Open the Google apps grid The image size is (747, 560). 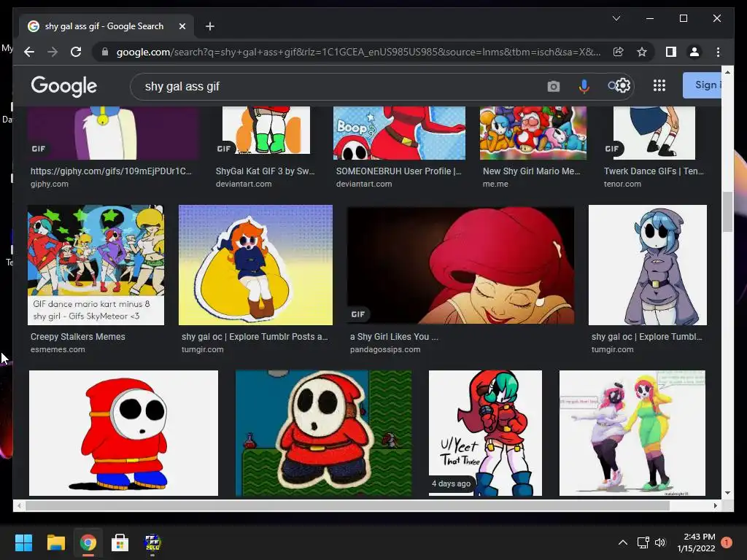[x=659, y=86]
